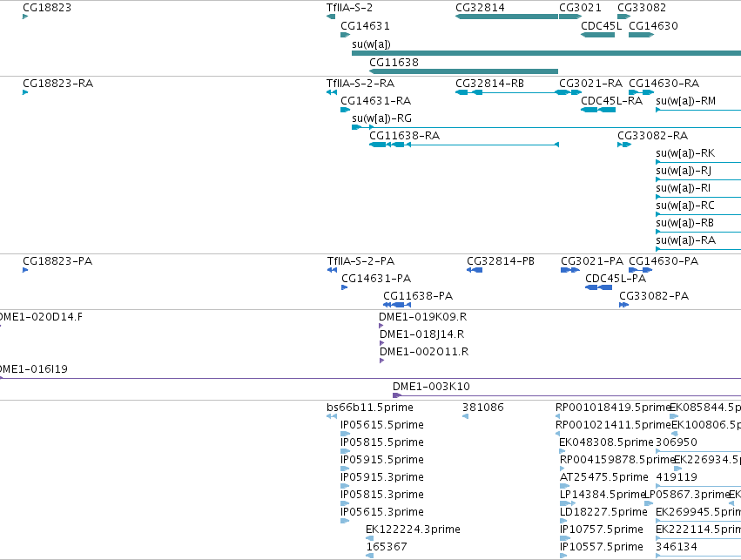The height and width of the screenshot is (560, 741).
Task: Select the CG18823 gene label
Action: coord(47,8)
